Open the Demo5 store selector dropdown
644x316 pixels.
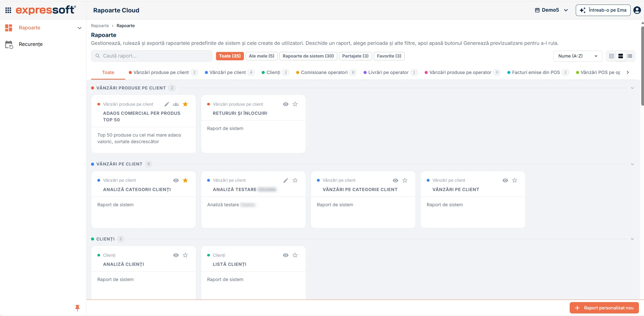pyautogui.click(x=551, y=10)
